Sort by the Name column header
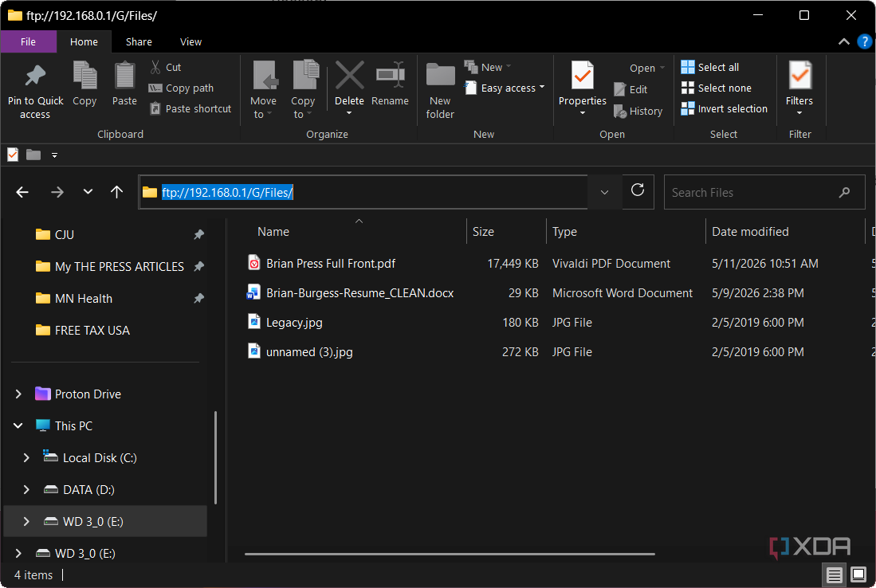This screenshot has width=876, height=588. (x=273, y=232)
